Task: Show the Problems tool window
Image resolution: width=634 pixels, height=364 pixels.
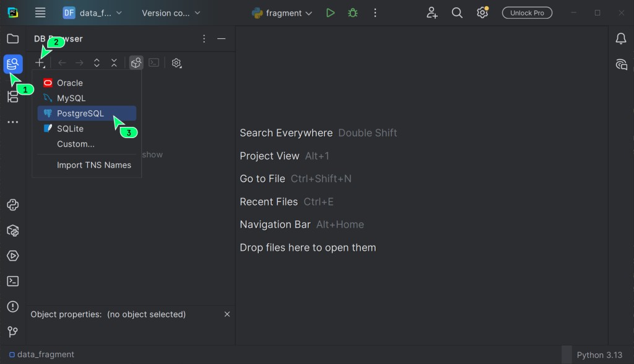Action: 13,306
